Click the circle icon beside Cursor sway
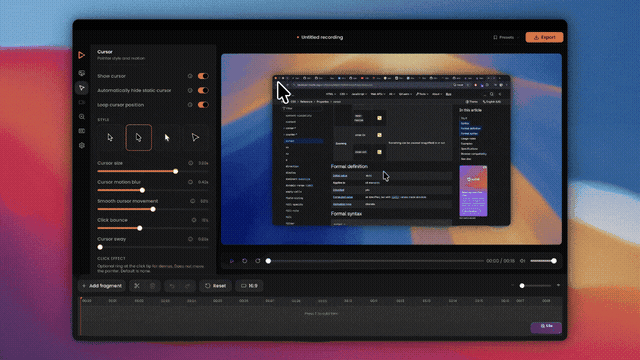Image resolution: width=640 pixels, height=360 pixels. tap(191, 239)
